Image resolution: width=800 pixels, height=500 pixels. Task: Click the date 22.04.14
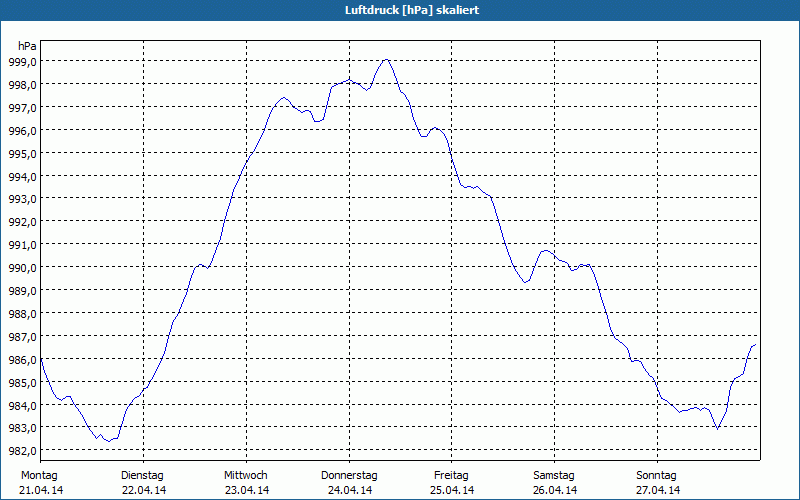[x=144, y=490]
